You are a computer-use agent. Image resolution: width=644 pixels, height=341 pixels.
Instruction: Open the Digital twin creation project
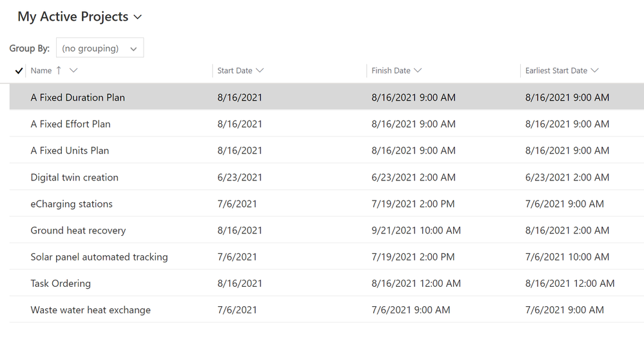point(74,177)
